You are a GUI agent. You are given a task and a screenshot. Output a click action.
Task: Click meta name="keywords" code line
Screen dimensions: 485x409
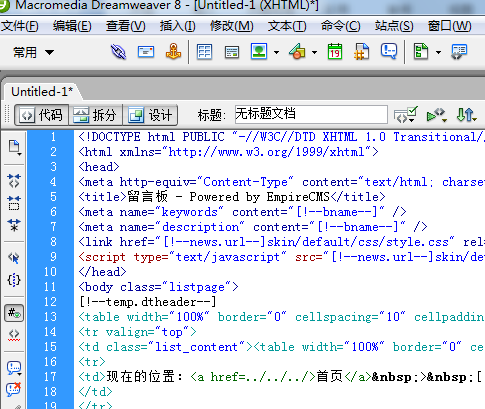point(243,212)
